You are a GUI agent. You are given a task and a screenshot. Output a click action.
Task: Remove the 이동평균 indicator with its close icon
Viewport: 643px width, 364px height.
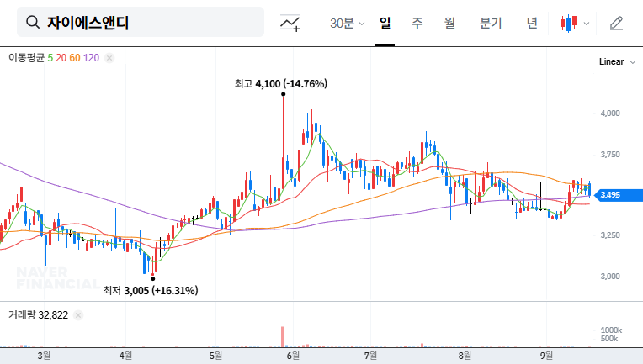click(109, 58)
